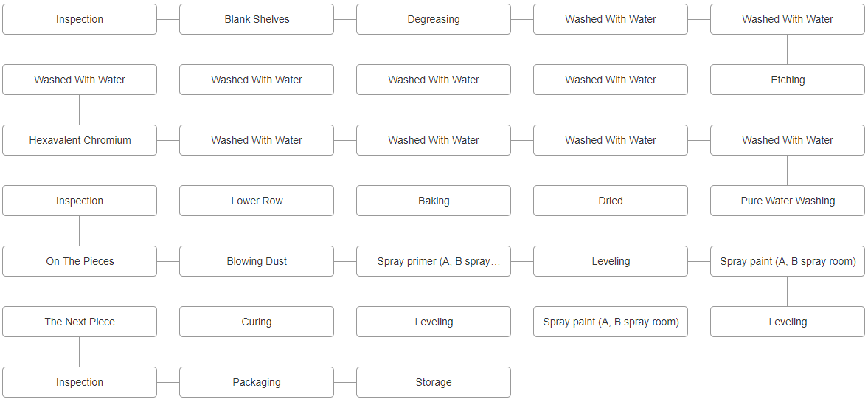
Task: Select the Dried step node
Action: [x=611, y=201]
